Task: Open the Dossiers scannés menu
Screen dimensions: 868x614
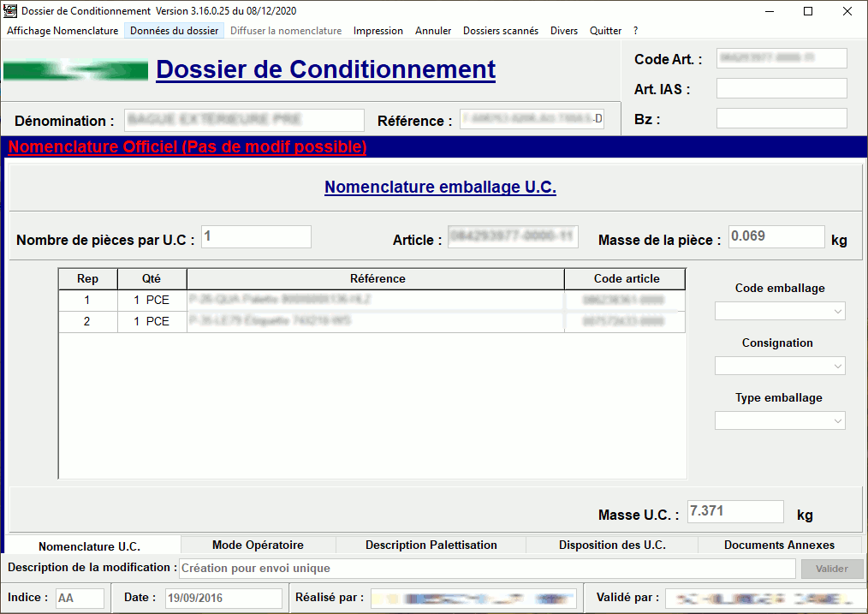Action: pyautogui.click(x=500, y=30)
